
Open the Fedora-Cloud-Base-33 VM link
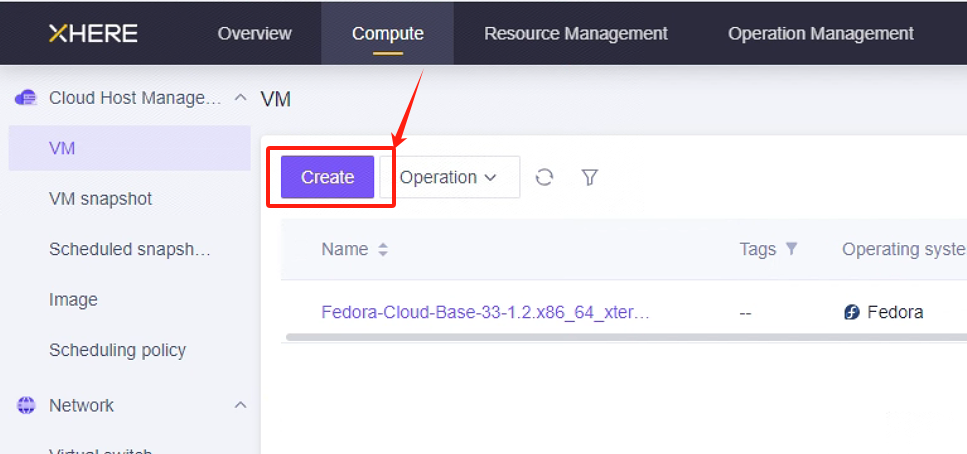[x=485, y=312]
